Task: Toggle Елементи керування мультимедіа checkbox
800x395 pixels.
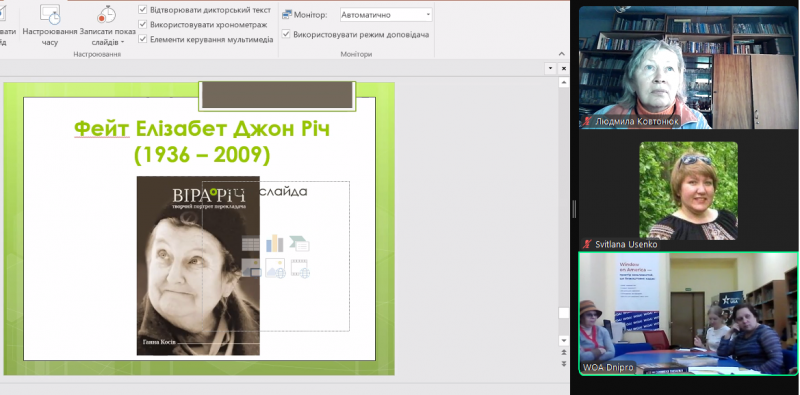Action: (x=142, y=39)
